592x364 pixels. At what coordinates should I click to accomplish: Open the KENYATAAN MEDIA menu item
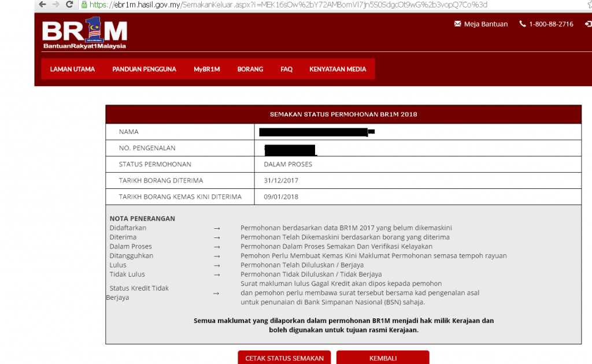338,69
